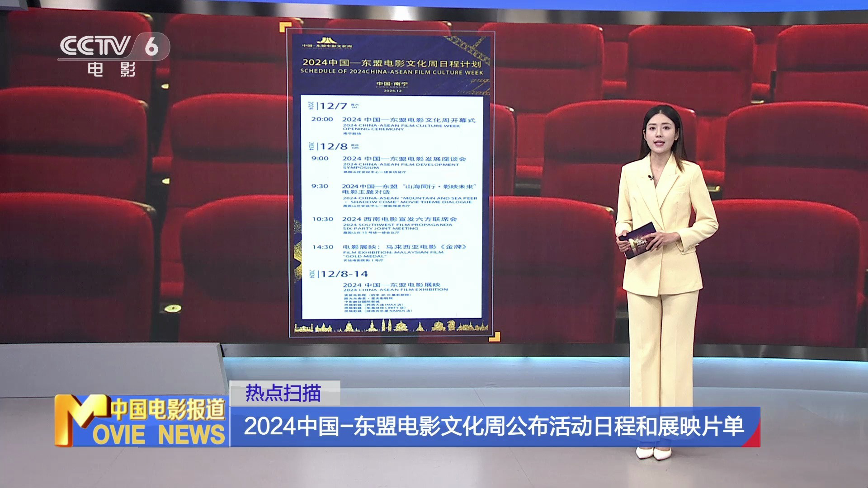The height and width of the screenshot is (488, 868).
Task: Click the 14:30 time entry
Action: click(x=322, y=247)
